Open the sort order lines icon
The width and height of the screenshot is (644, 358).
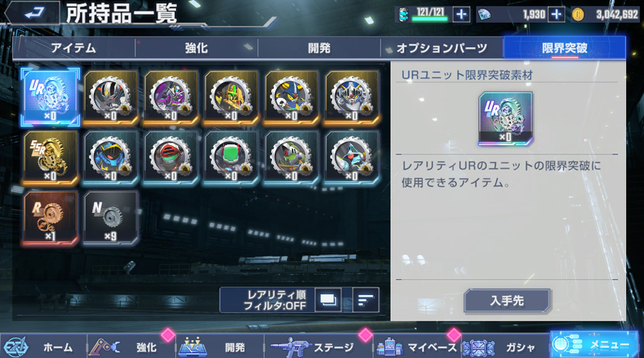(366, 300)
